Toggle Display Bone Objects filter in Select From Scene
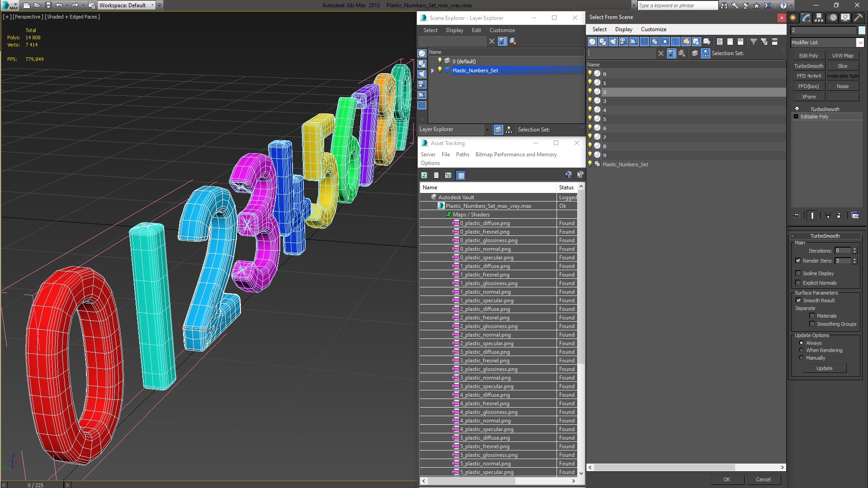Image resolution: width=868 pixels, height=488 pixels. tap(675, 42)
